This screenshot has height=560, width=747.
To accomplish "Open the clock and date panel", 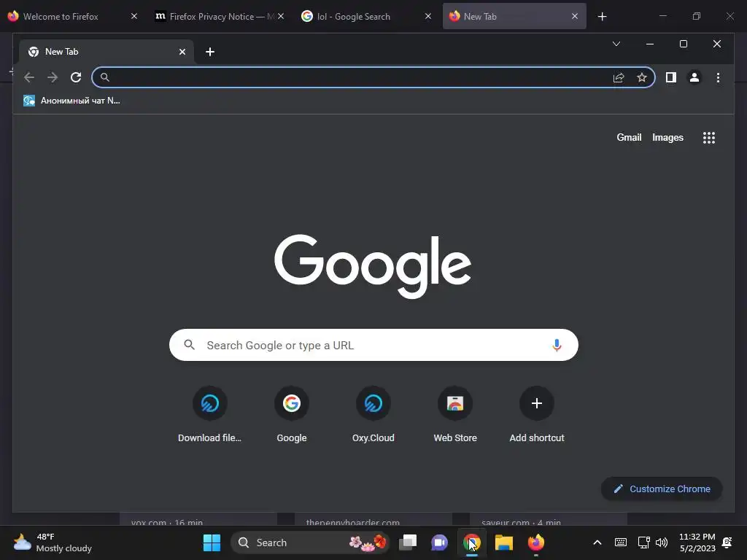I will click(697, 542).
